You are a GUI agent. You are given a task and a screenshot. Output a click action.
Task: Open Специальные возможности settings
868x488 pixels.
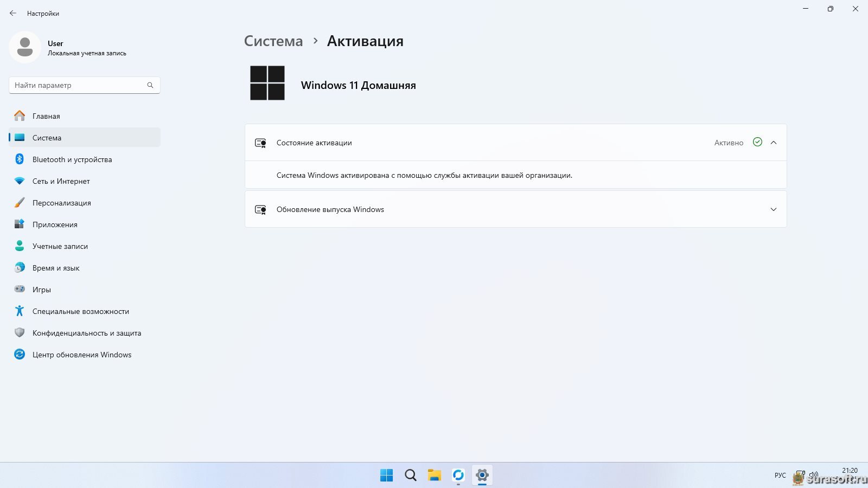[85, 311]
